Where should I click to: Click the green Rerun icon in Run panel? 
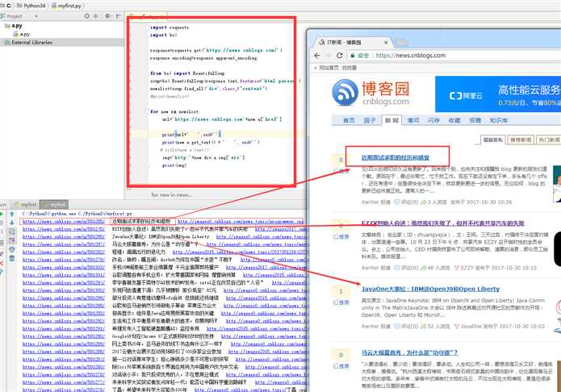(x=2, y=214)
